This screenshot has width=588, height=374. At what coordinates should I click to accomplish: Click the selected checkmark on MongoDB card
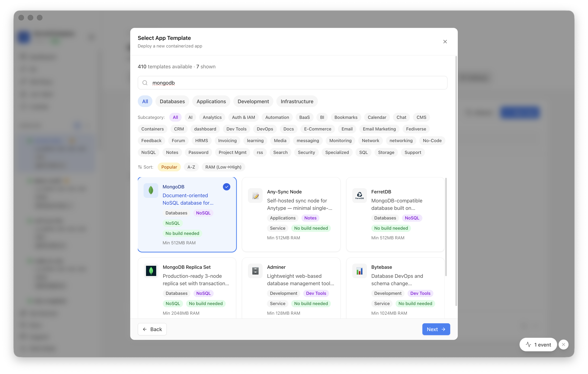click(226, 187)
